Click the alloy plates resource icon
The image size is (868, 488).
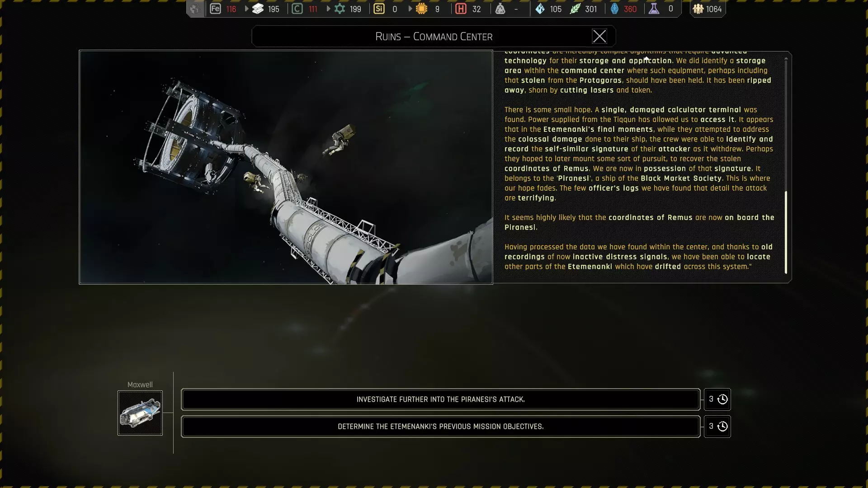coord(258,9)
